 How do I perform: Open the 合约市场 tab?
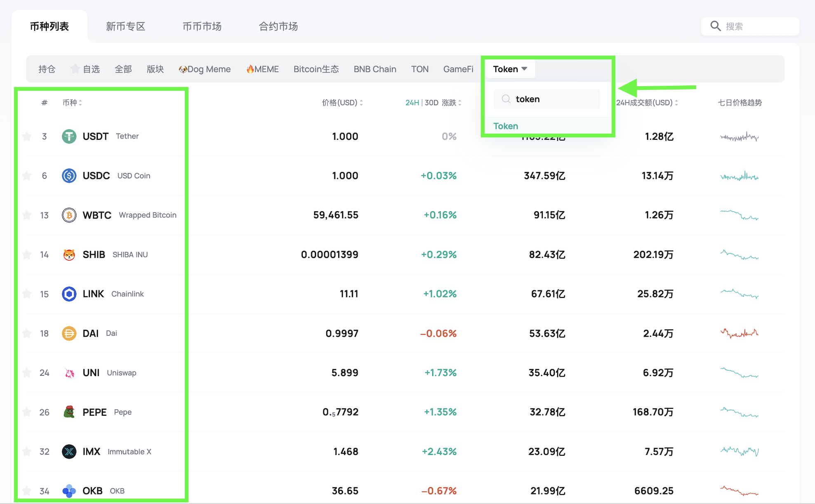click(278, 26)
